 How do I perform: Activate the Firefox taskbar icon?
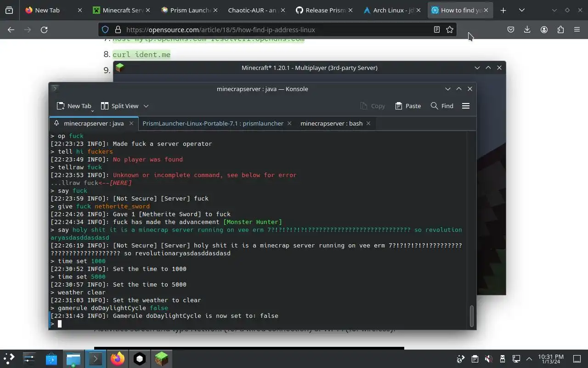coord(118,358)
